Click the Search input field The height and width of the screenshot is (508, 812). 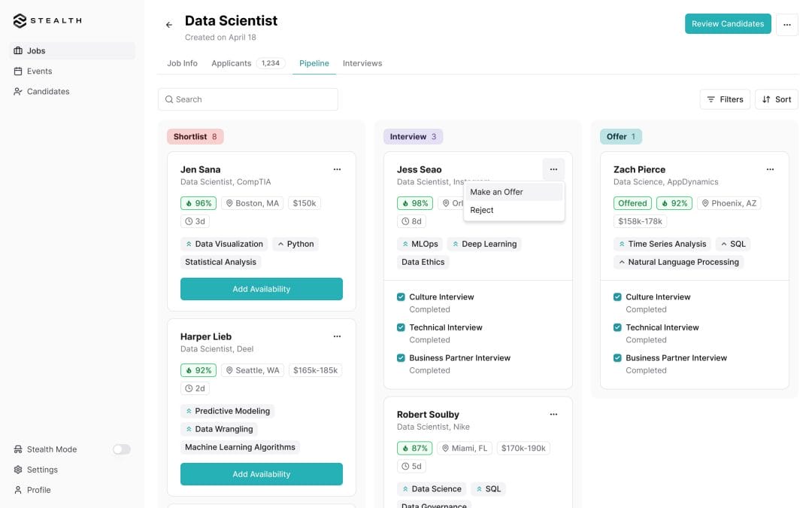248,99
